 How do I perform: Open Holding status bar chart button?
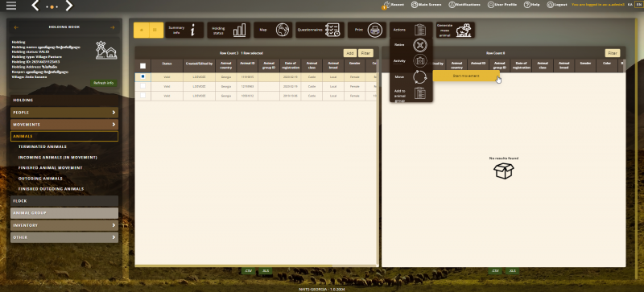[229, 30]
